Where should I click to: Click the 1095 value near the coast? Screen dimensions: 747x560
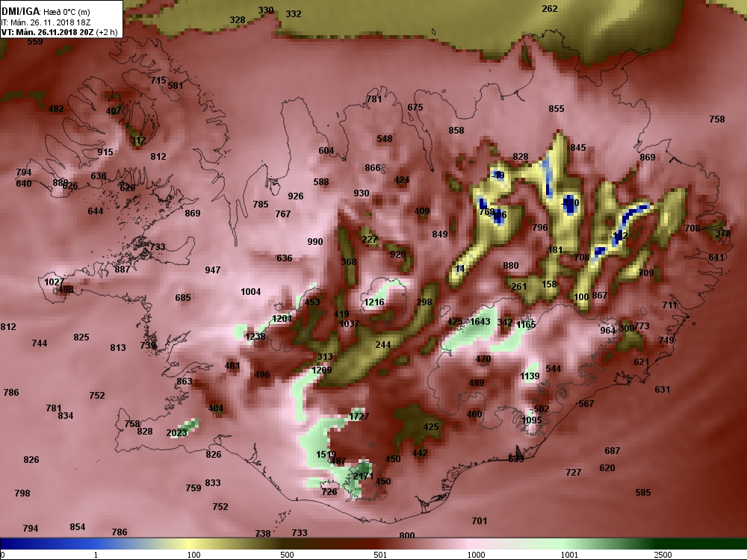[532, 420]
